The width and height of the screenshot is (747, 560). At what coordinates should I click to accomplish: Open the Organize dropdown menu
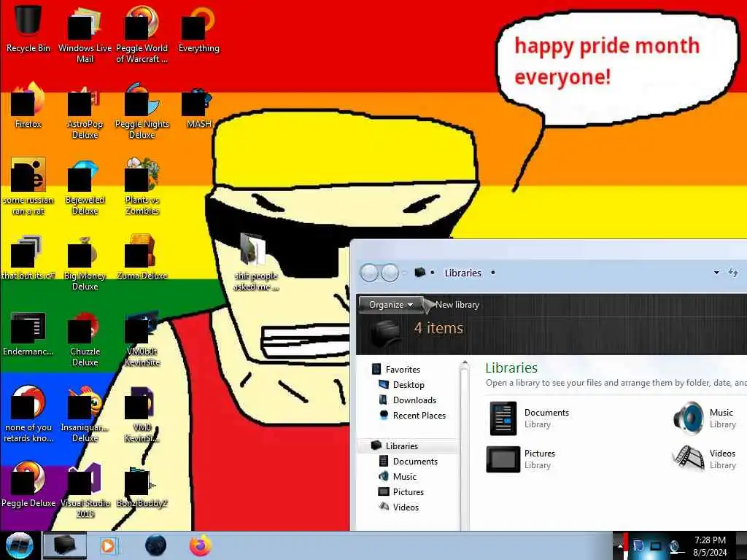(x=391, y=305)
